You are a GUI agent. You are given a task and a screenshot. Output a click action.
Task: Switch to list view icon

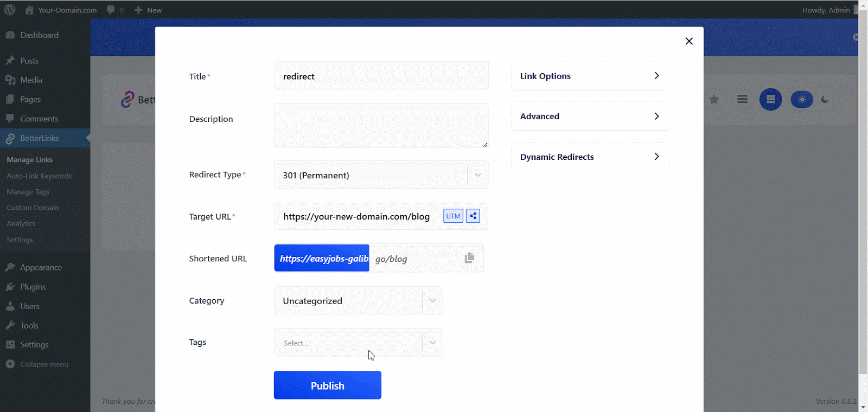(x=742, y=99)
